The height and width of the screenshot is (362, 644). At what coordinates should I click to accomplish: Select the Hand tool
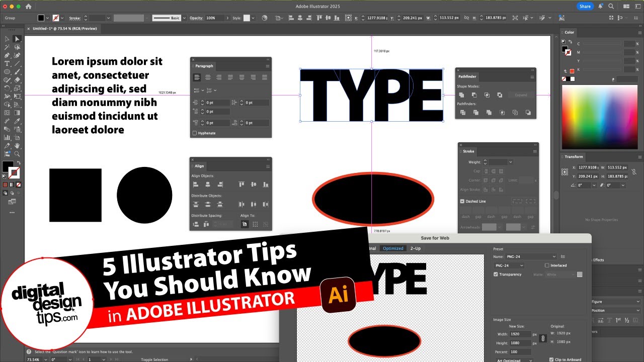pyautogui.click(x=17, y=146)
